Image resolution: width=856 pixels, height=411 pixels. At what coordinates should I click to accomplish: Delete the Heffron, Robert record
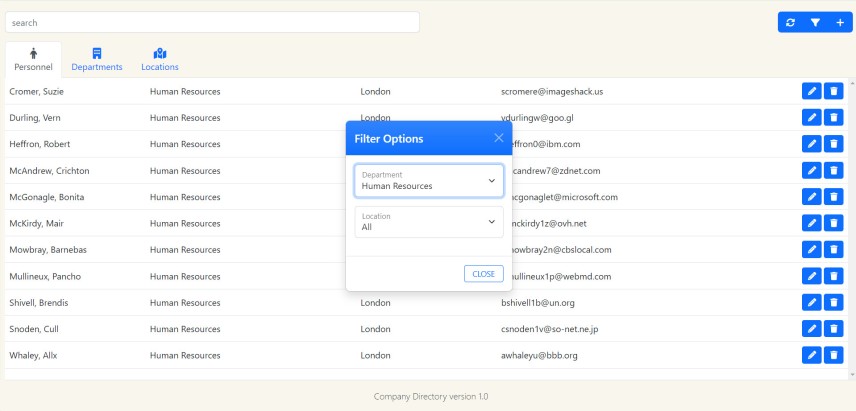point(834,144)
